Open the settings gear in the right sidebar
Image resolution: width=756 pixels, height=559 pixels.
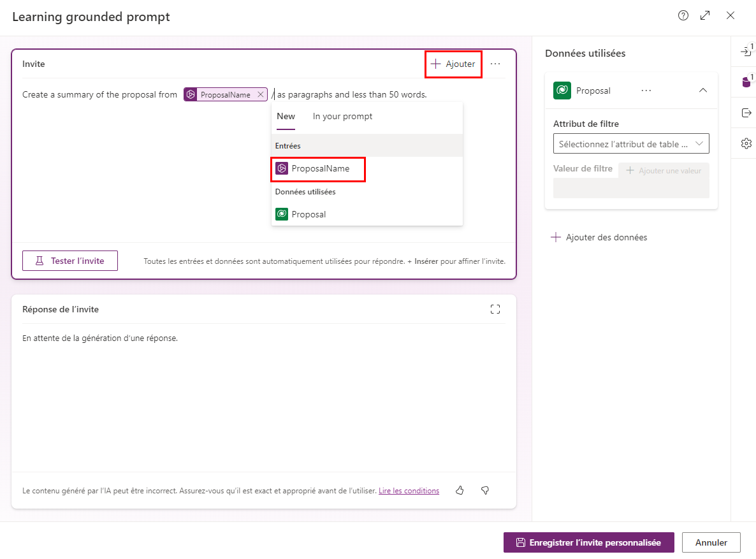pyautogui.click(x=745, y=143)
